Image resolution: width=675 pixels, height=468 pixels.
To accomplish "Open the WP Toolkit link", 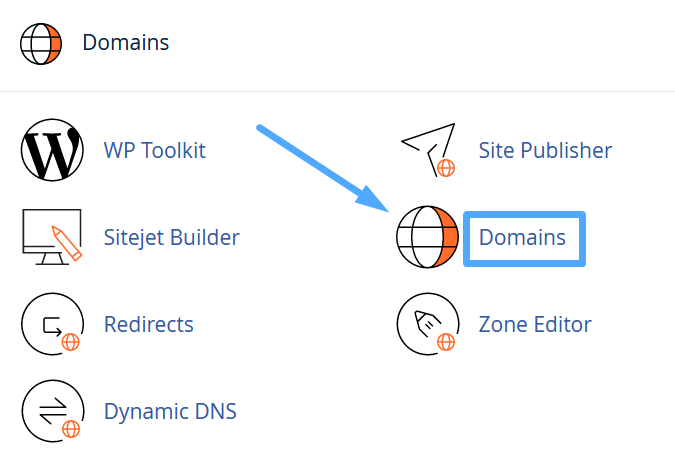I will 154,151.
